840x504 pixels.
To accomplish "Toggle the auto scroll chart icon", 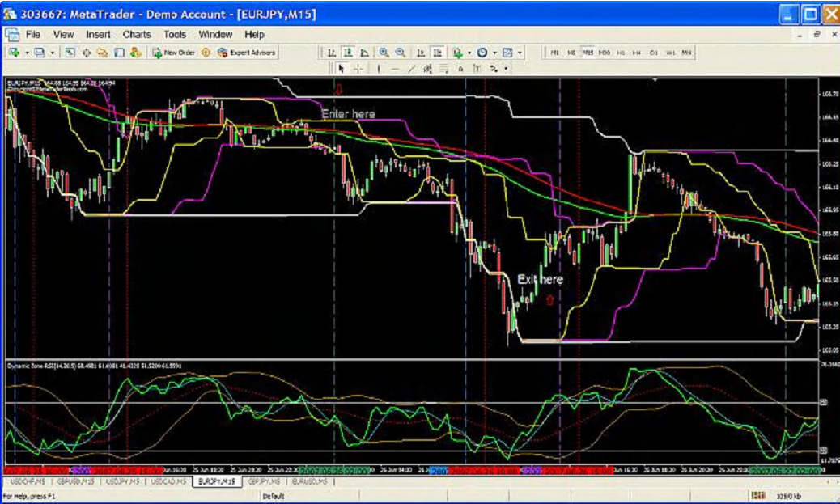I will click(421, 53).
